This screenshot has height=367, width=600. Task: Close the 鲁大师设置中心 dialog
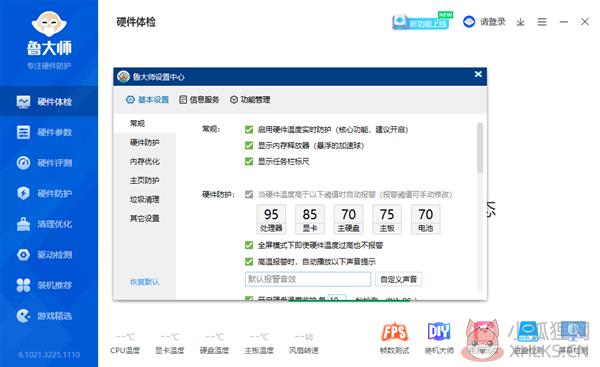click(478, 74)
